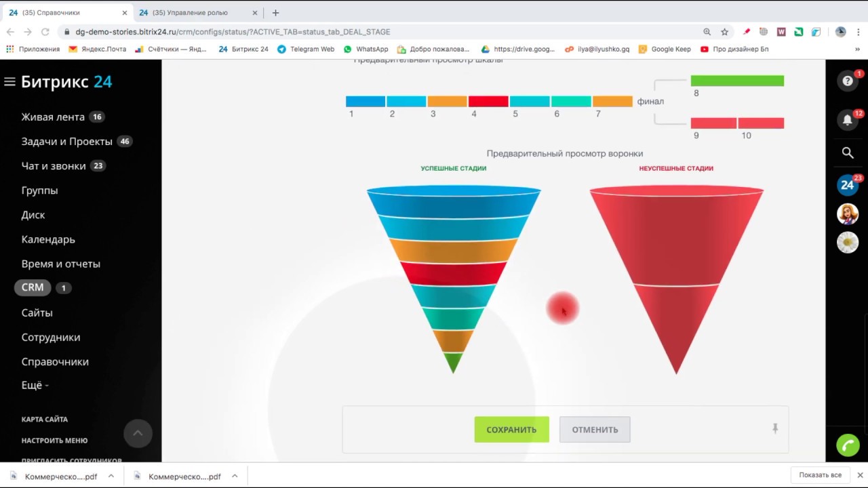Open https://drive.goog bookmark
This screenshot has width=868, height=488.
coord(517,49)
